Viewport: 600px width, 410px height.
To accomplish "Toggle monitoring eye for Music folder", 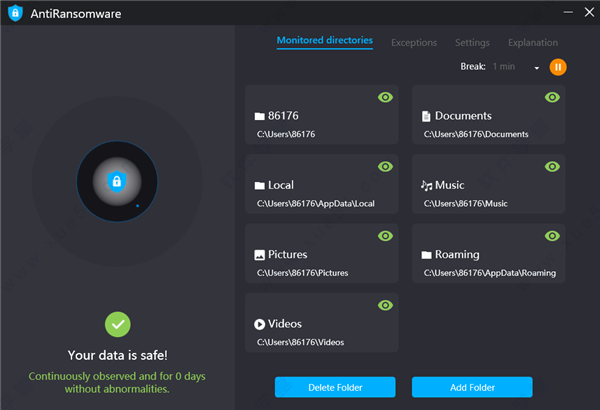I will click(x=552, y=167).
